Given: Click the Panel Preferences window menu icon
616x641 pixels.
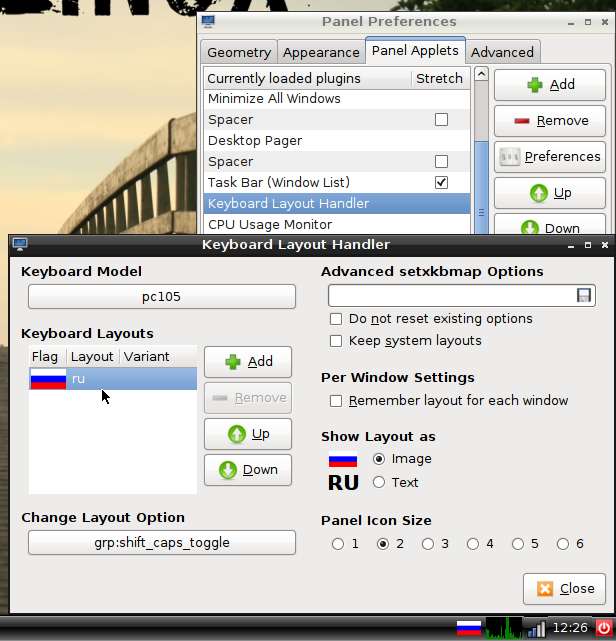Looking at the screenshot, I should click(208, 21).
